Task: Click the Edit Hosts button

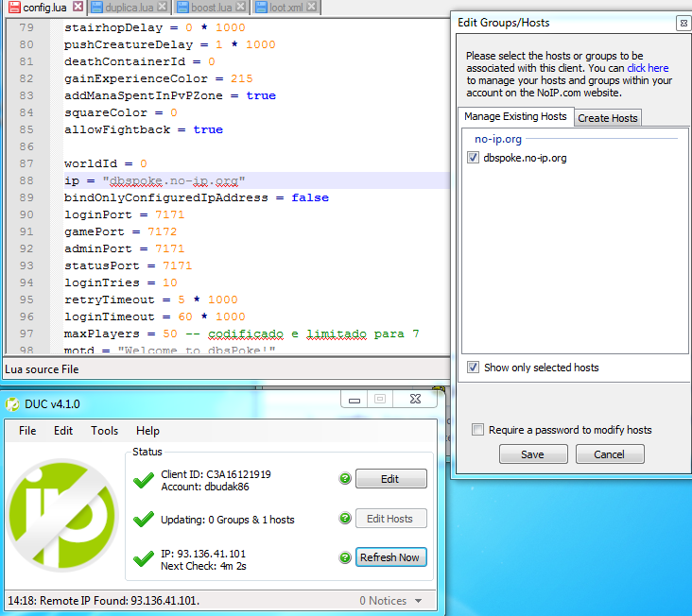Action: (x=391, y=519)
